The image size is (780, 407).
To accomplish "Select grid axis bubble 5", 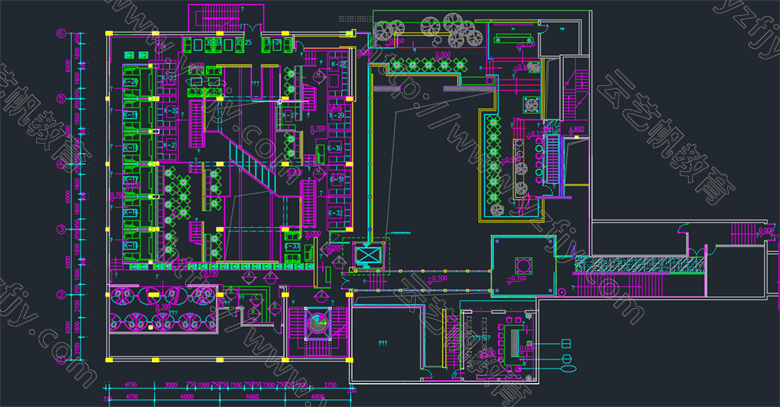I will pos(61,99).
